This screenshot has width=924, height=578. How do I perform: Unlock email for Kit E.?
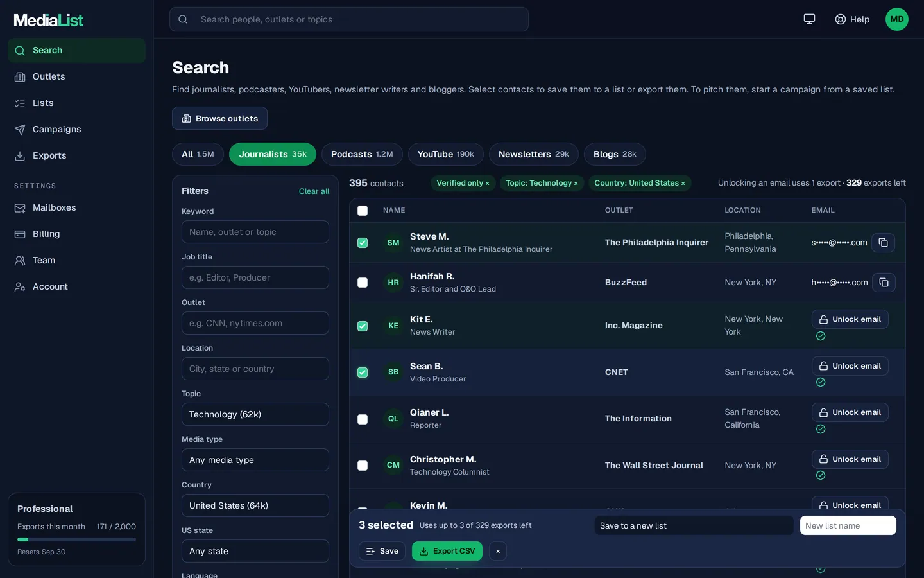pyautogui.click(x=850, y=319)
